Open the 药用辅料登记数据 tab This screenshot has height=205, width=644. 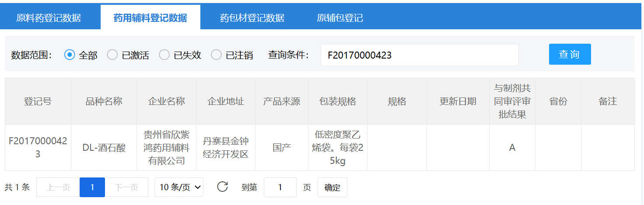pos(150,18)
